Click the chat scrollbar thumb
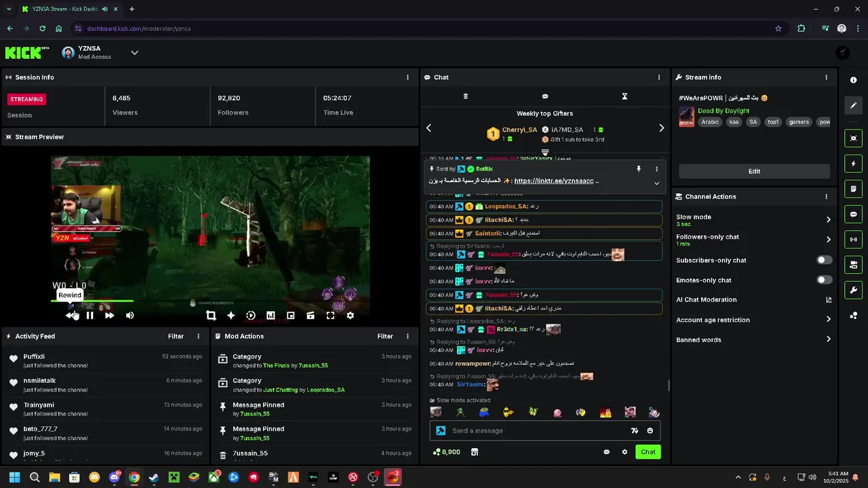Image resolution: width=868 pixels, height=488 pixels. pyautogui.click(x=669, y=385)
